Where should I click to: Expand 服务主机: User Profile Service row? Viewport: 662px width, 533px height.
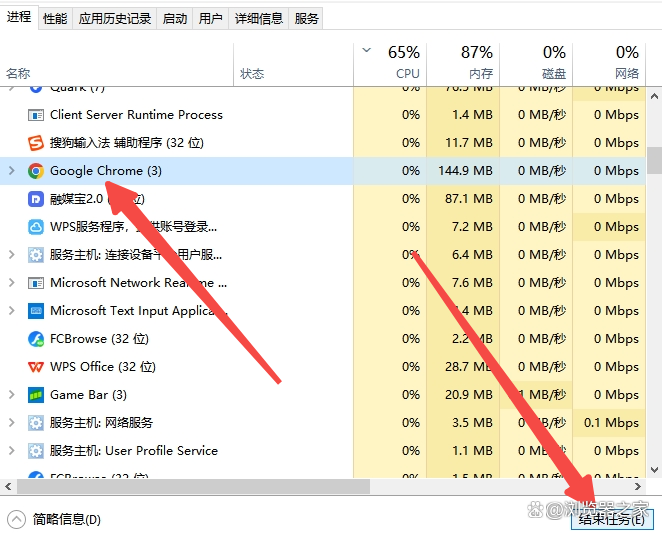12,451
